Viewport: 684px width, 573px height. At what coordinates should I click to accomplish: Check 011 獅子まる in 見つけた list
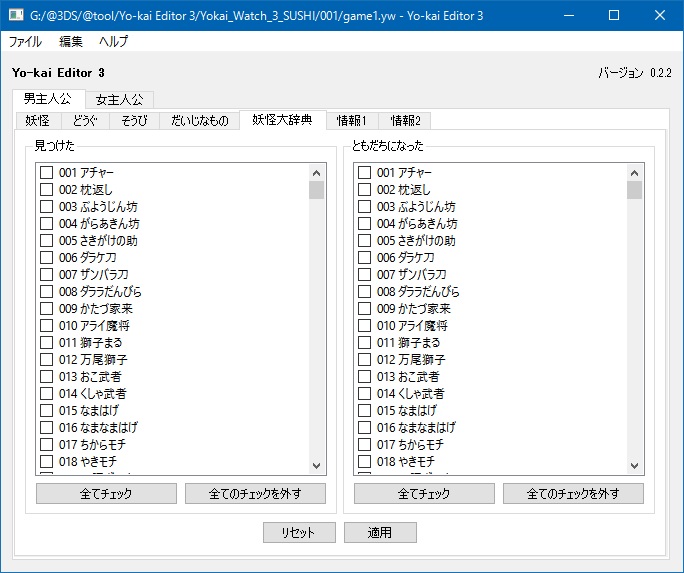click(x=47, y=342)
